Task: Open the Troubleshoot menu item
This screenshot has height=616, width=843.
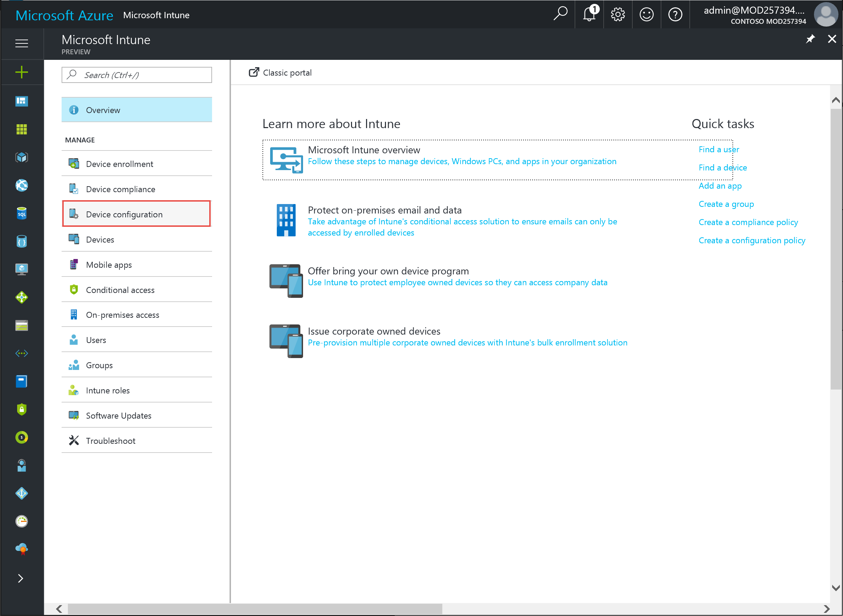Action: (x=111, y=441)
